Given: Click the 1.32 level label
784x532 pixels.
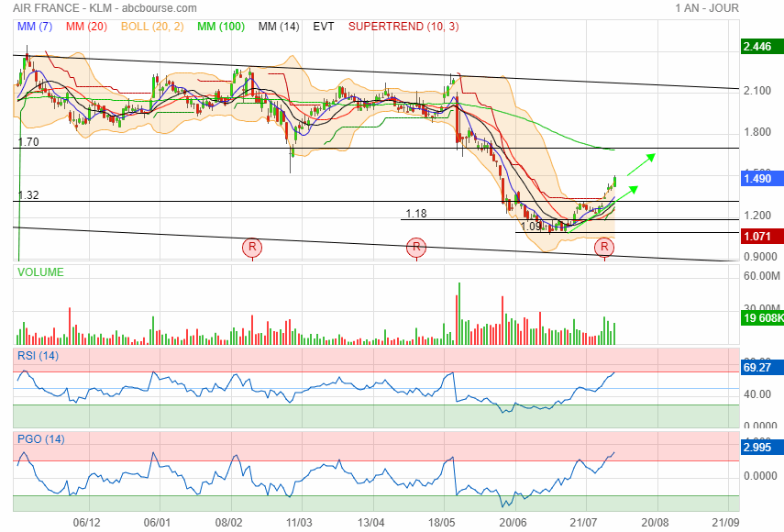Looking at the screenshot, I should [28, 195].
